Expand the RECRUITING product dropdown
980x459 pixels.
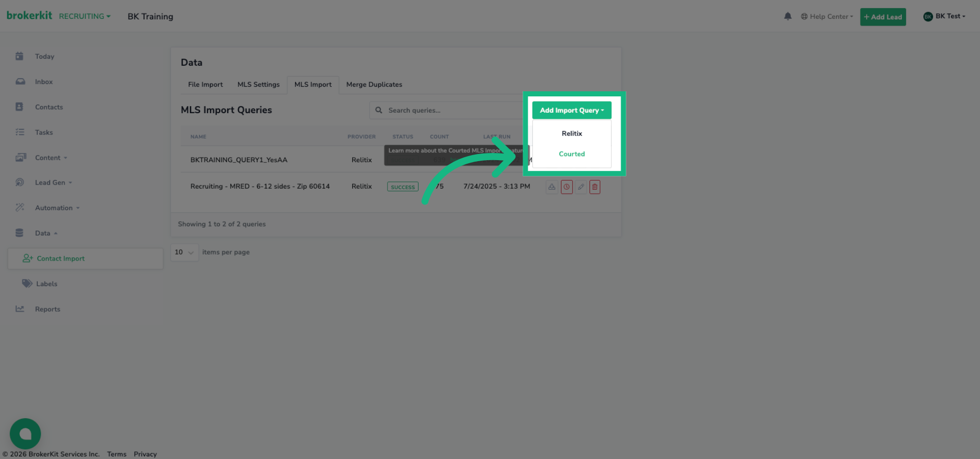(x=85, y=16)
